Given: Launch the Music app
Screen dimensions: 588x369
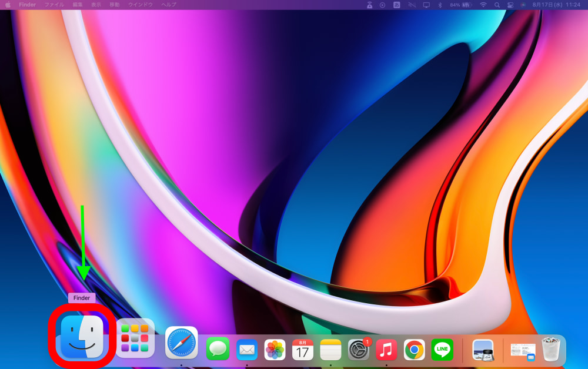Looking at the screenshot, I should (x=386, y=350).
